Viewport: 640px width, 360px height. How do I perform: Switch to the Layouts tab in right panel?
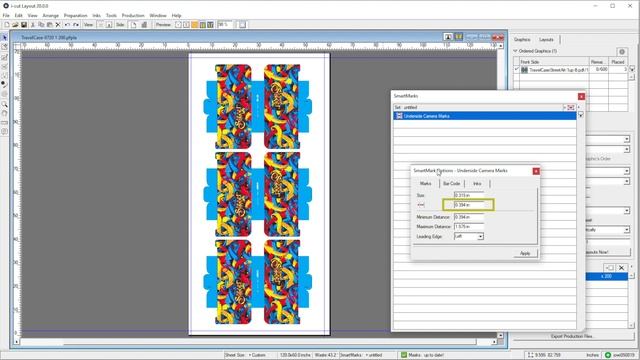click(x=546, y=40)
